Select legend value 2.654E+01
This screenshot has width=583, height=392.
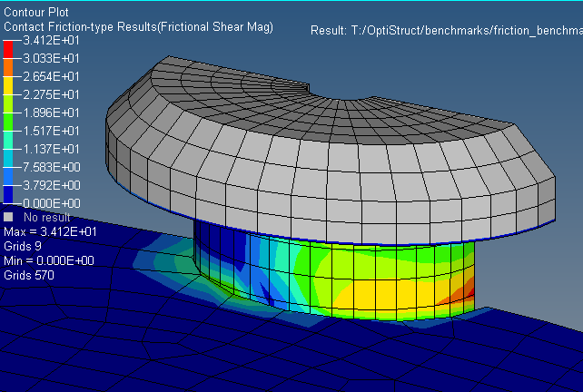[x=52, y=76]
